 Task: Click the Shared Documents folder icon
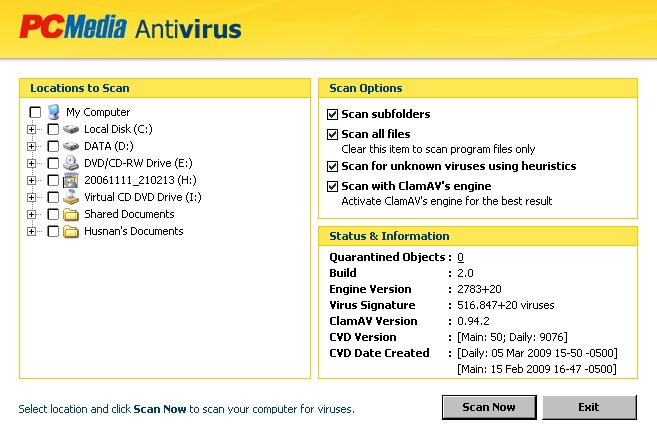[71, 214]
